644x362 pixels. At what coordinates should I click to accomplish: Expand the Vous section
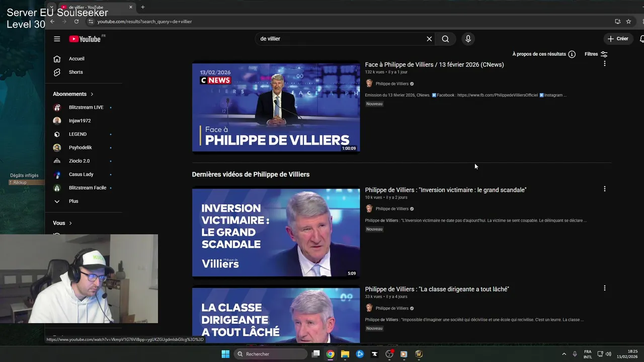(x=62, y=223)
